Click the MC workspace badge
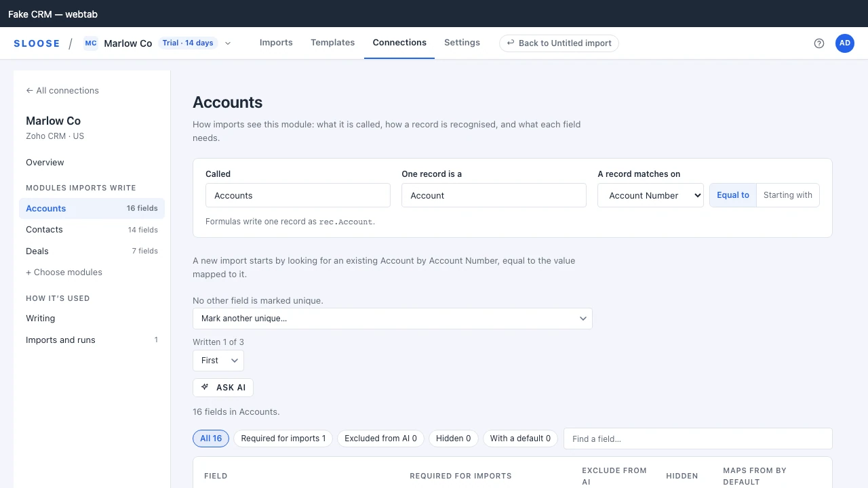The width and height of the screenshot is (868, 488). click(x=91, y=43)
